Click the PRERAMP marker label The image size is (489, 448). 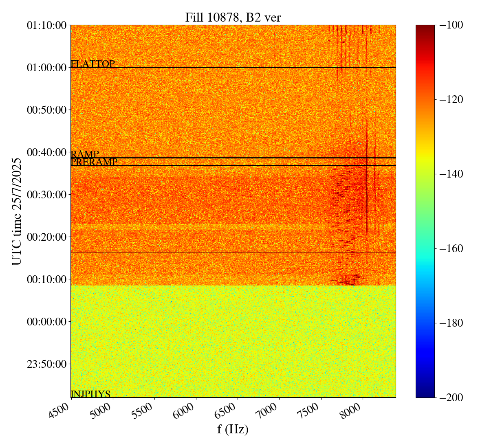coord(94,162)
